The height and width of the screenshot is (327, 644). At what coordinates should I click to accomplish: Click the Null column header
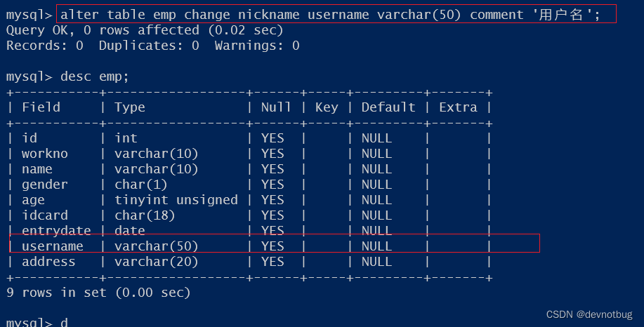click(276, 107)
